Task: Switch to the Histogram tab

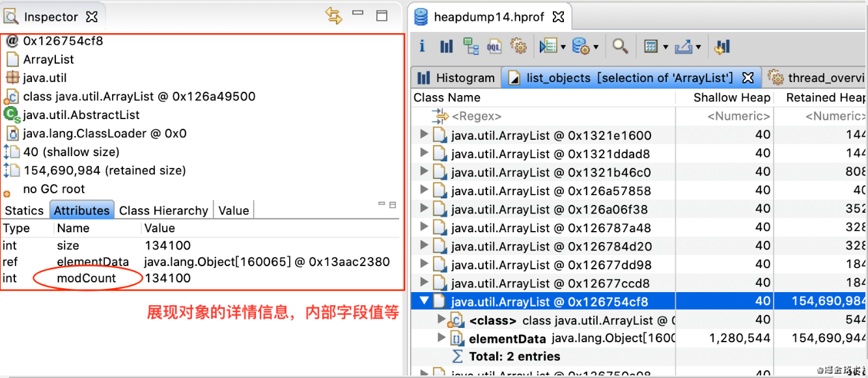Action: coord(456,78)
